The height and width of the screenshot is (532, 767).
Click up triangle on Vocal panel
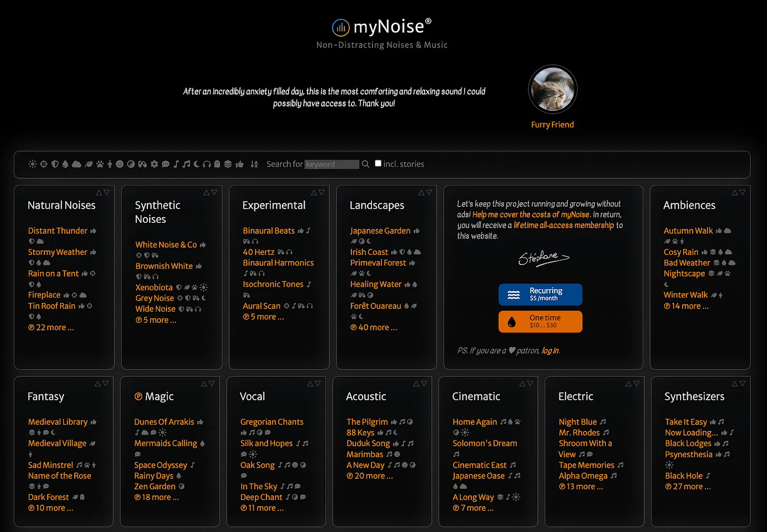pyautogui.click(x=310, y=384)
